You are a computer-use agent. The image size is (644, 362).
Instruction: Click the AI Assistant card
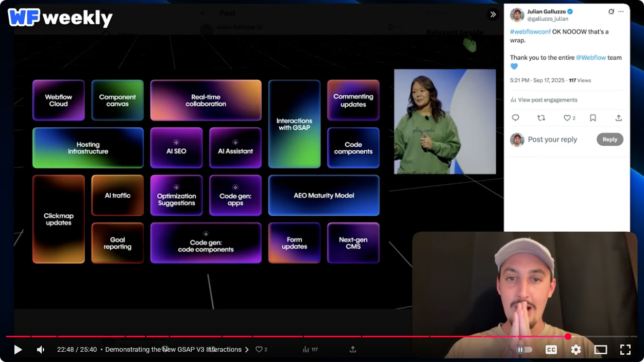(235, 148)
